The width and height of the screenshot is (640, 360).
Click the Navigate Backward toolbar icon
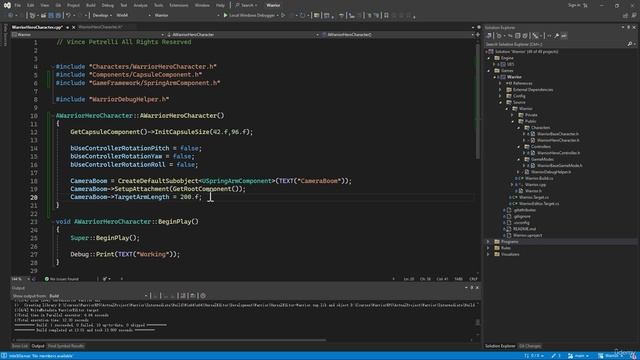click(11, 15)
